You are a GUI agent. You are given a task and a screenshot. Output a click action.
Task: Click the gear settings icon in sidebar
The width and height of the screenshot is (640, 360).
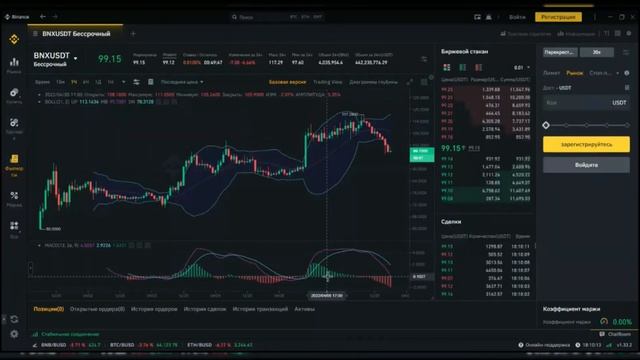coord(14,334)
